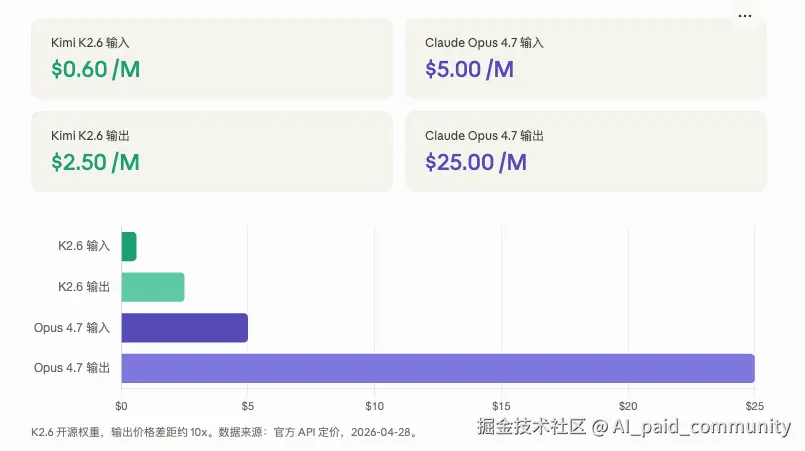
Task: Click the Kimi K2.6 输入 card title
Action: click(x=90, y=43)
